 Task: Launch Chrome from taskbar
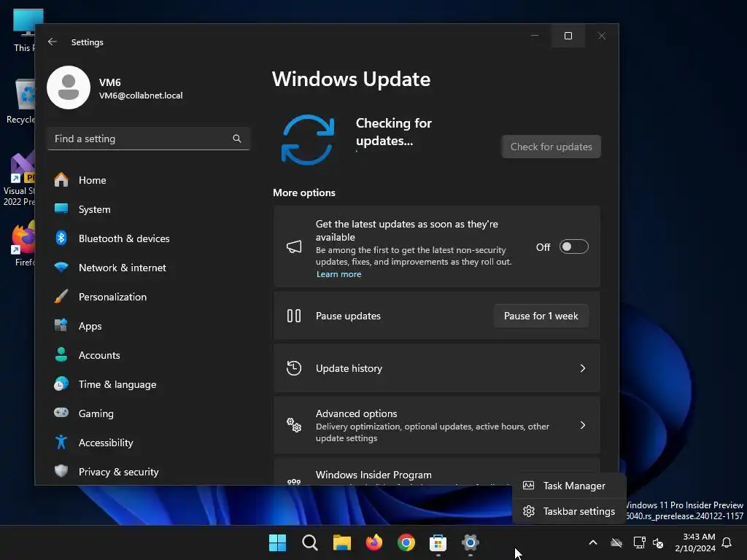click(406, 542)
